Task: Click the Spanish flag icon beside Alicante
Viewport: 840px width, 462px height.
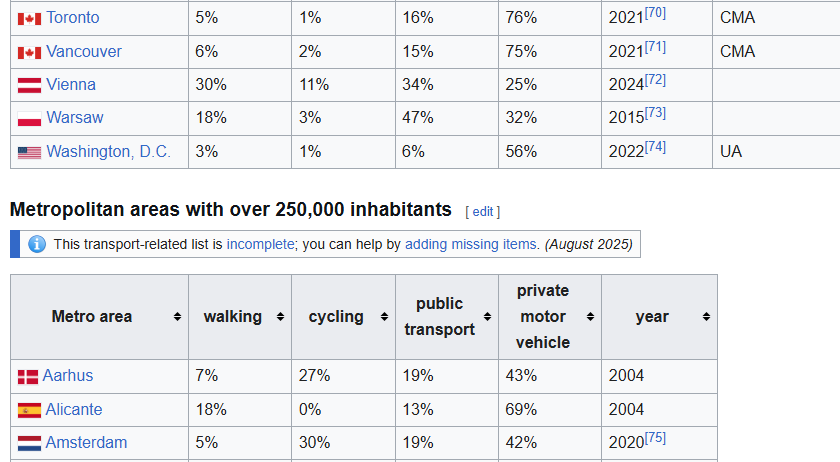Action: (29, 410)
